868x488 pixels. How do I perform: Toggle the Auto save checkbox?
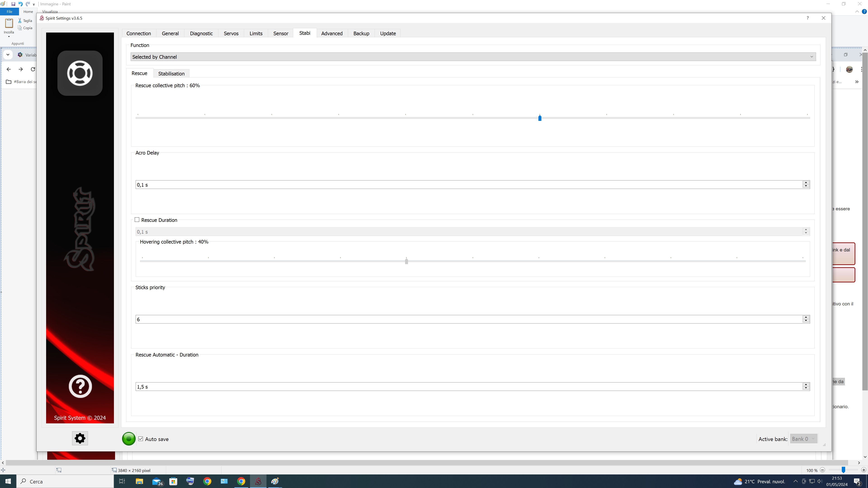click(x=141, y=439)
